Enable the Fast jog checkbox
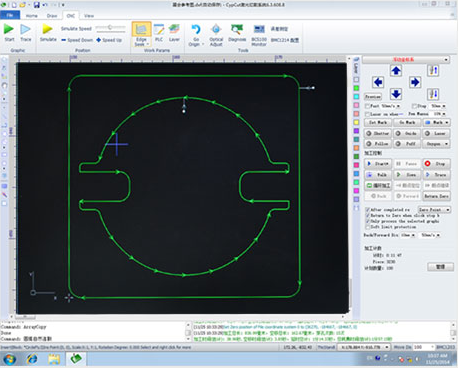Viewport: 458px width, 368px height. (367, 106)
